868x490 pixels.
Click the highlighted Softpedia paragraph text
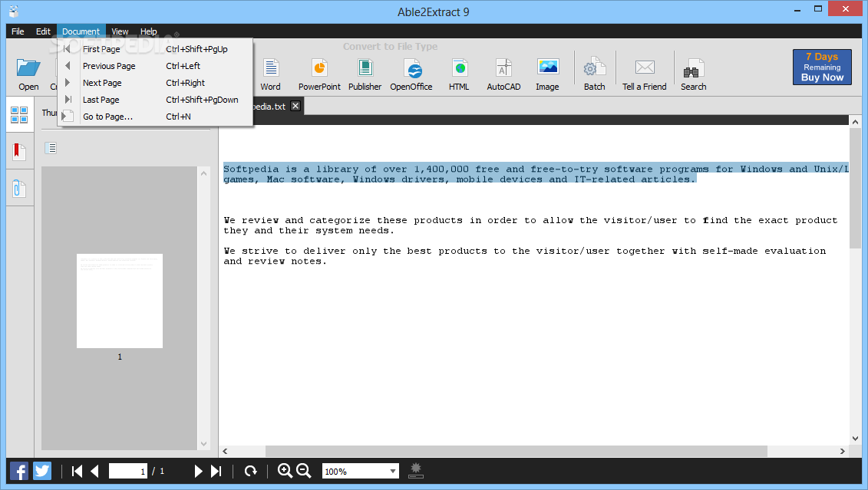pyautogui.click(x=536, y=173)
